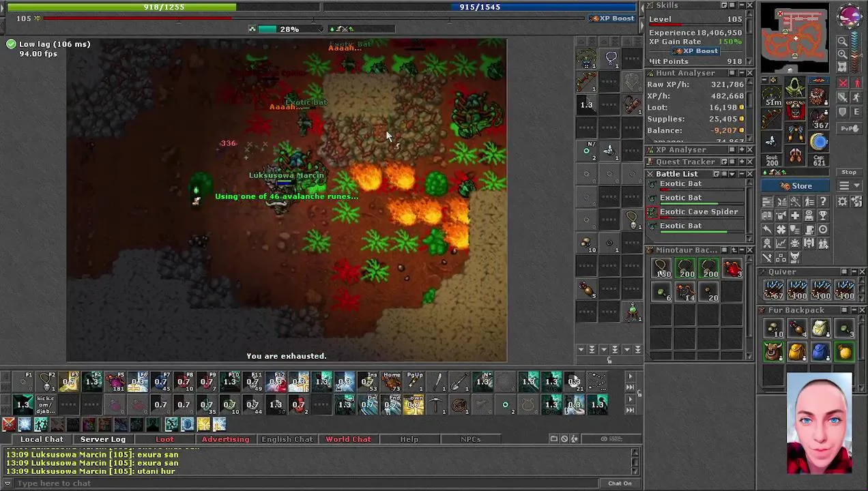Collapse the Hunt Analyser panel

[742, 73]
